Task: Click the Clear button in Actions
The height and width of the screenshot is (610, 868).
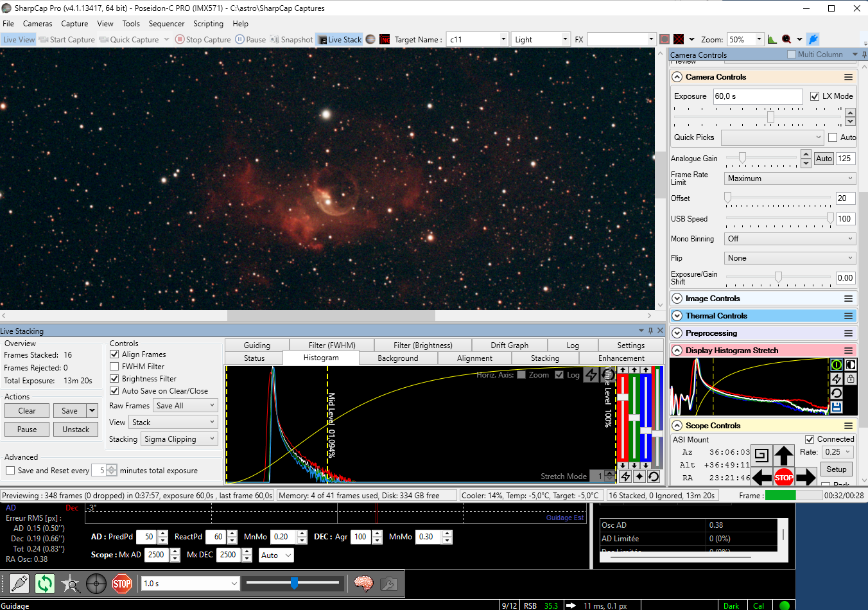Action: coord(27,411)
